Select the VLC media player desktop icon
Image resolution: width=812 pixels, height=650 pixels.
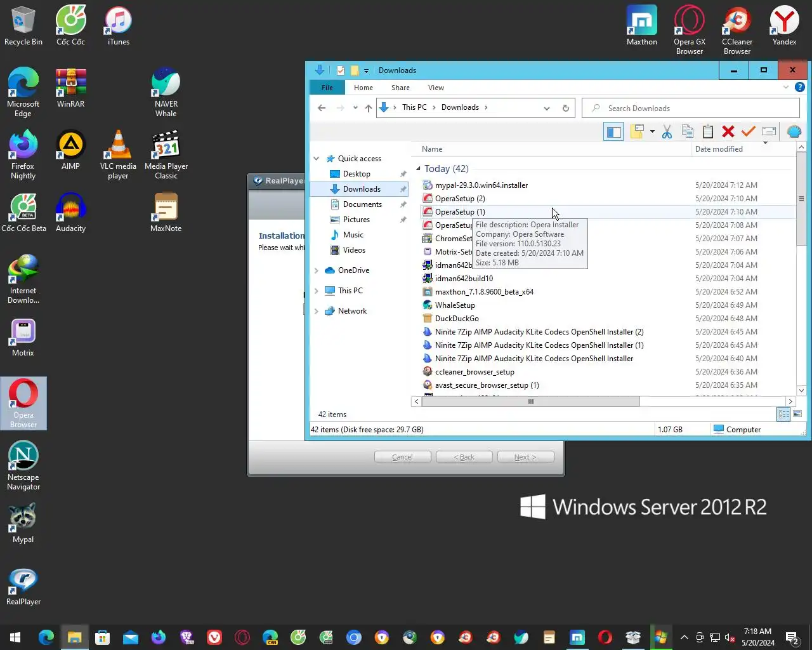pyautogui.click(x=118, y=155)
